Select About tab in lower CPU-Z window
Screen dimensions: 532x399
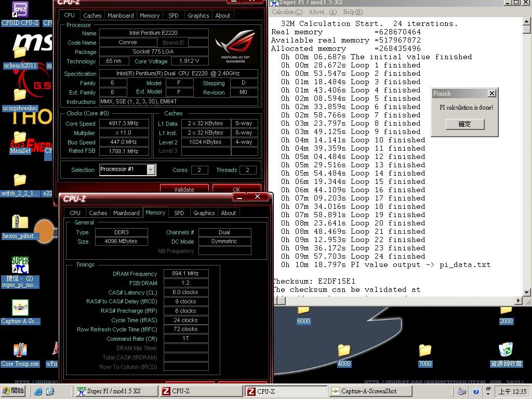tap(229, 213)
